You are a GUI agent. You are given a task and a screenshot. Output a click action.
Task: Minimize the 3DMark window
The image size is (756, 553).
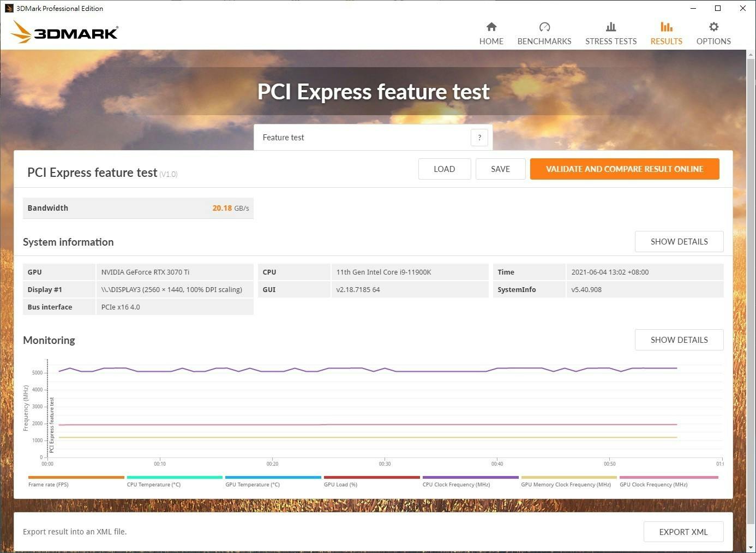tap(693, 8)
